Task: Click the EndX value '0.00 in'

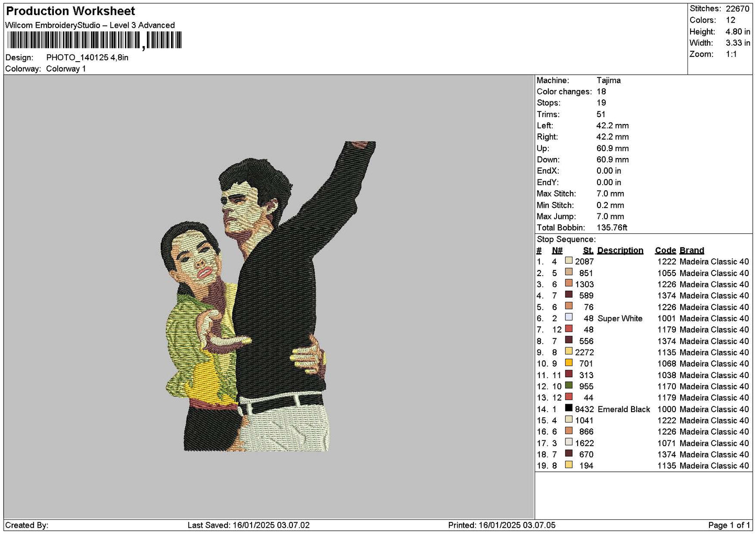Action: pyautogui.click(x=609, y=171)
